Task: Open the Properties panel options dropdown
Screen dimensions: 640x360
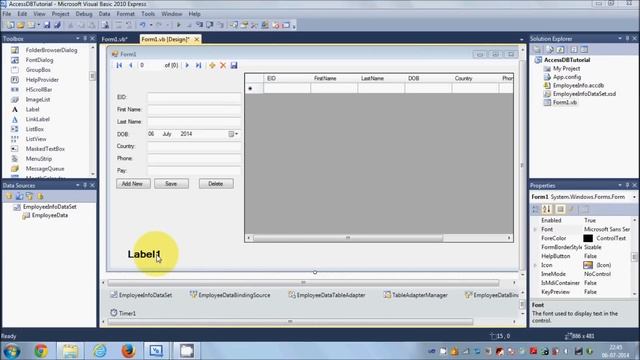Action: pos(620,185)
